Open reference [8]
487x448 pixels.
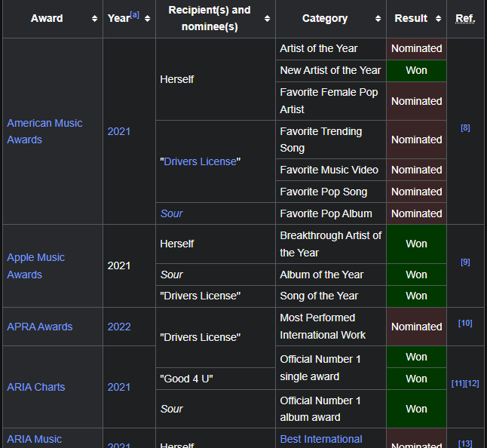(x=465, y=128)
